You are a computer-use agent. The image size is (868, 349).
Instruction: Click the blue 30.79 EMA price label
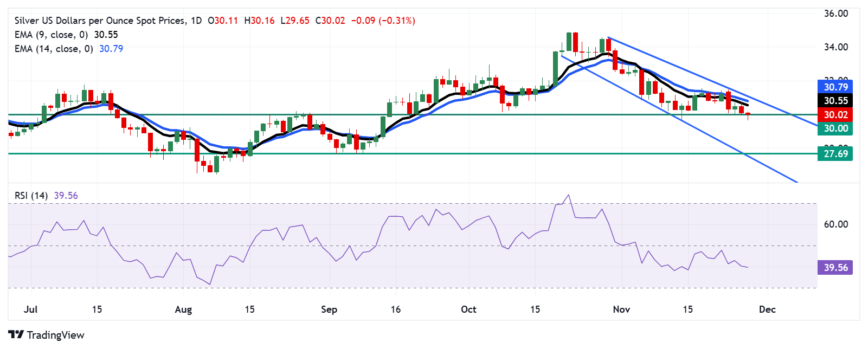[x=835, y=87]
